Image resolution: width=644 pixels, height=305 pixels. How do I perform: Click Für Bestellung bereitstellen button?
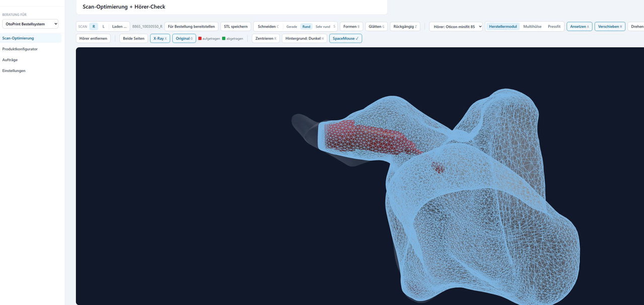(x=191, y=26)
